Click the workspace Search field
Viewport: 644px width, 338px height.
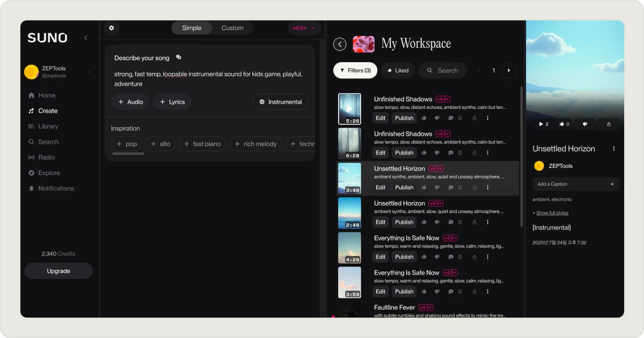[443, 70]
